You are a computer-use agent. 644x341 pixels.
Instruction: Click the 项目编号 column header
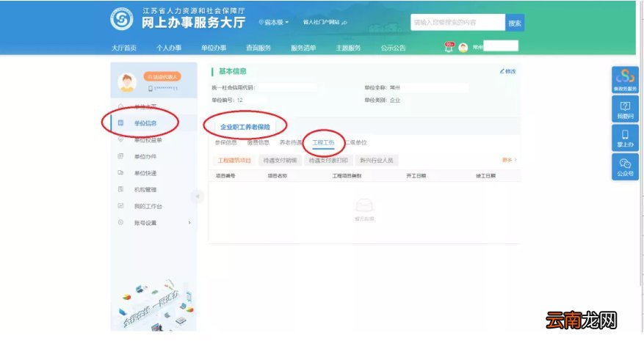225,175
